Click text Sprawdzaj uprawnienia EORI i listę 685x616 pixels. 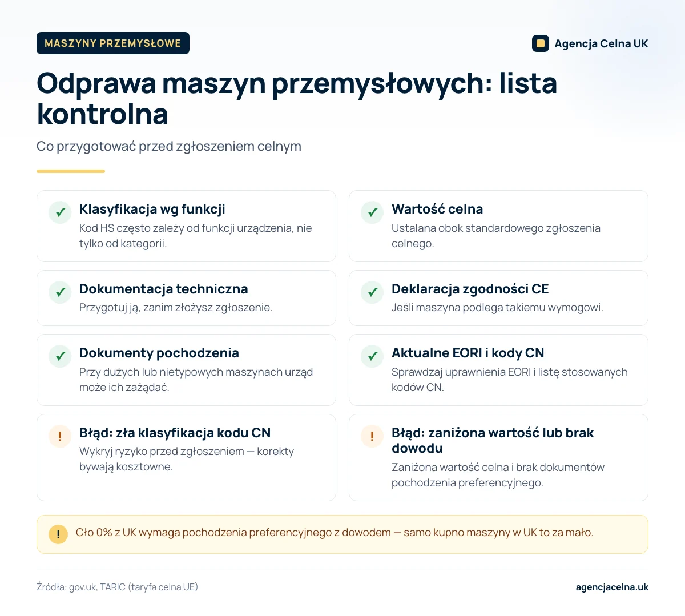[510, 380]
